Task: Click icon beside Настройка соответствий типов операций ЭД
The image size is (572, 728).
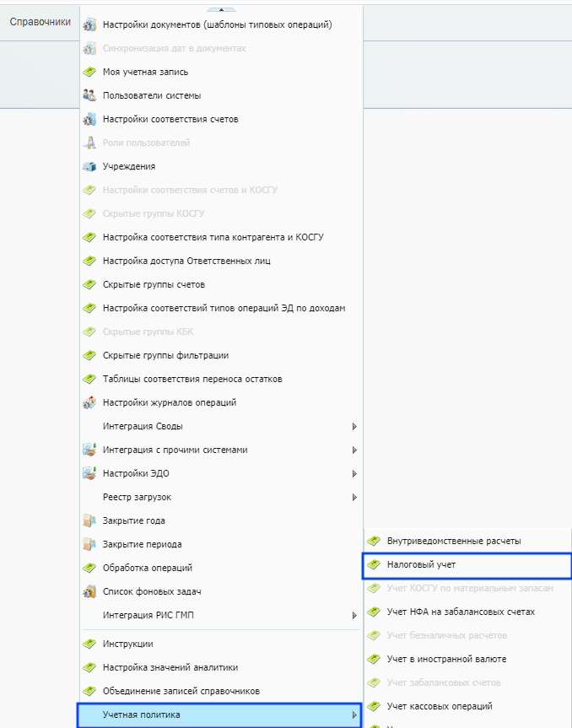Action: pos(89,308)
